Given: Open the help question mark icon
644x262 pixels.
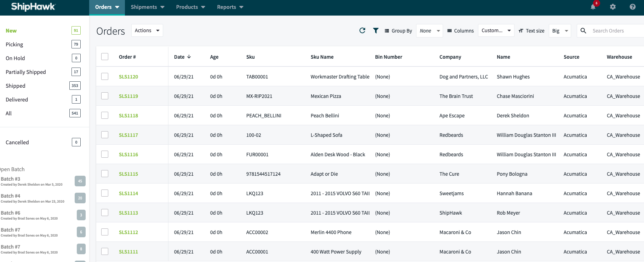Looking at the screenshot, I should (x=633, y=7).
